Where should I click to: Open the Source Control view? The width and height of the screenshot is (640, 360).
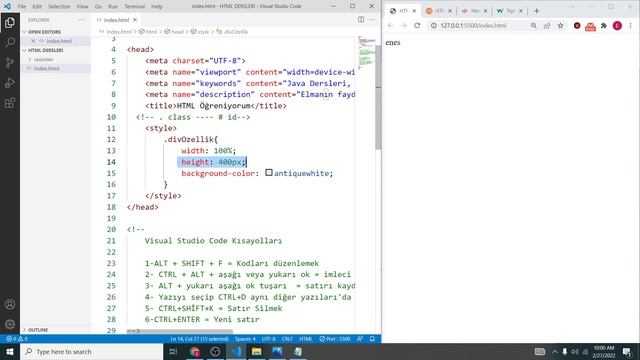pos(10,62)
